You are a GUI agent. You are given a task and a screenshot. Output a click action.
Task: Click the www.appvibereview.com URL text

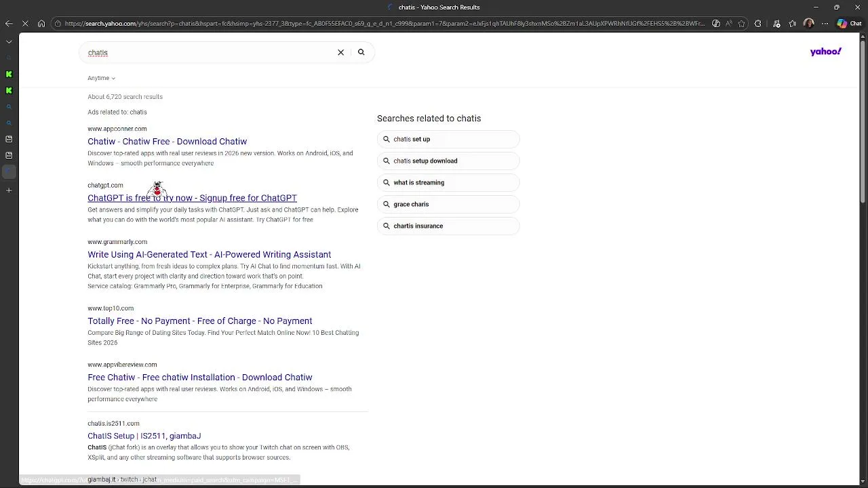point(122,365)
